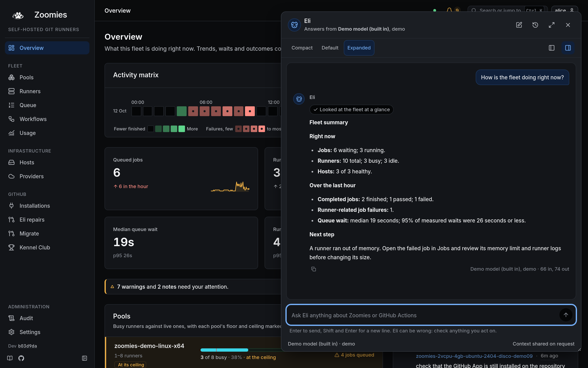Open Hosts under Infrastructure
Viewport: 588px width, 368px height.
47,162
